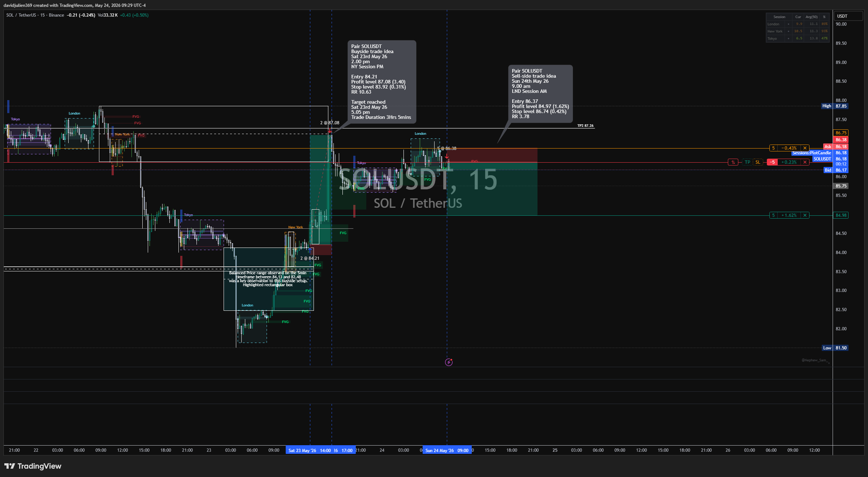This screenshot has width=868, height=477.
Task: Click the @Nephew_Sam_ indicator credit text
Action: 815,360
